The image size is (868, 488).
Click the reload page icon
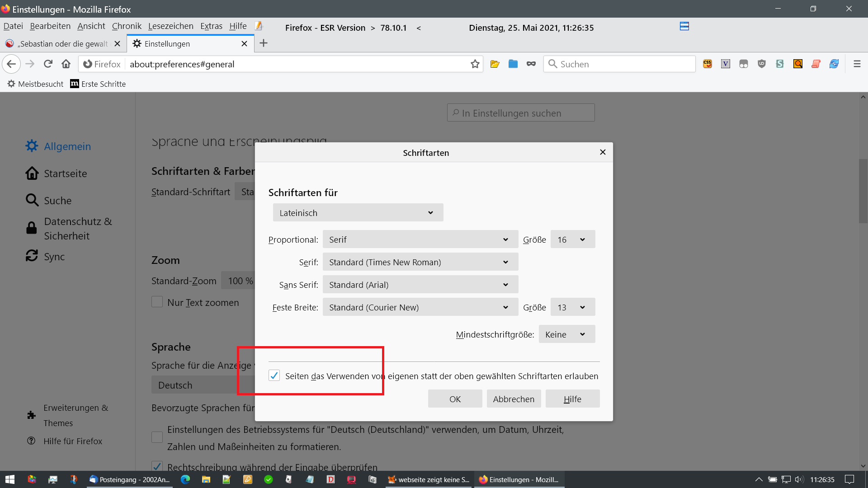(x=48, y=64)
